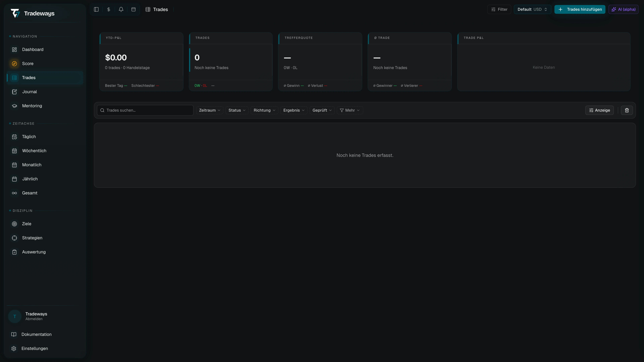The height and width of the screenshot is (362, 644).
Task: Select the Monatlich view label
Action: 32,165
